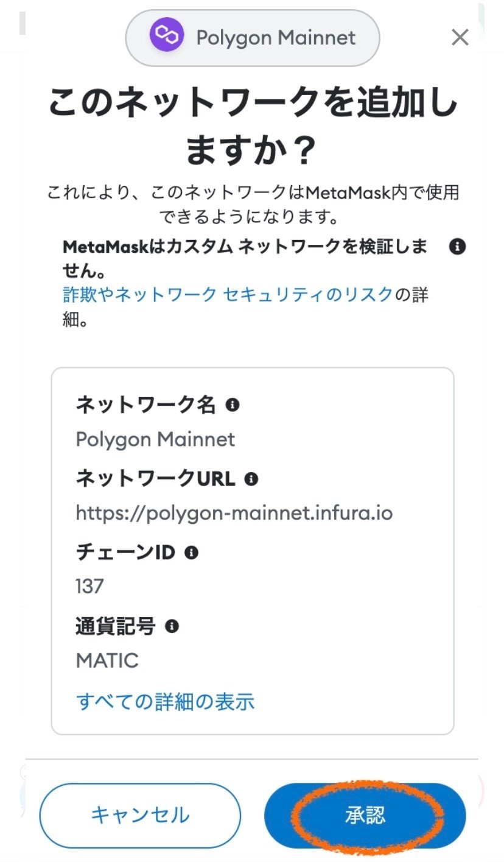Open info icon beside custom network warning
Viewport: 504px width, 862px height.
click(457, 247)
